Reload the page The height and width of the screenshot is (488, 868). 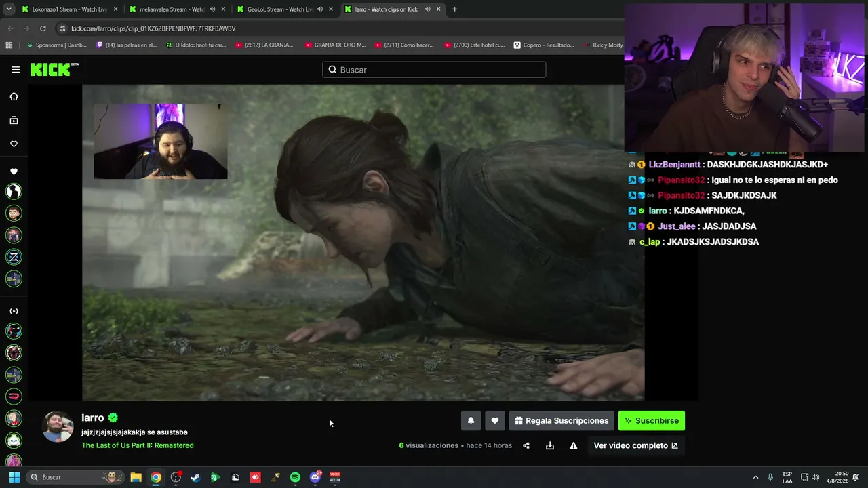[x=43, y=28]
